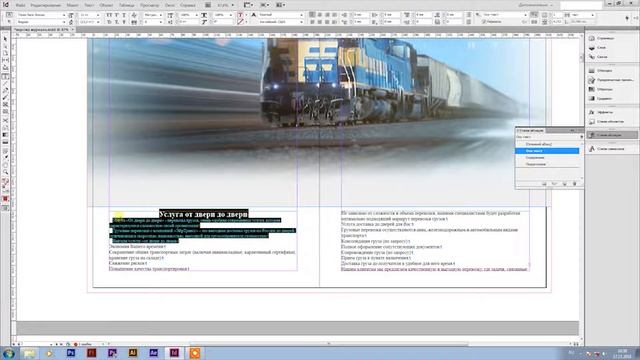This screenshot has width=640, height=360.
Task: Click Fill/Stroke swatch in Tools panel
Action: pyautogui.click(x=5, y=182)
